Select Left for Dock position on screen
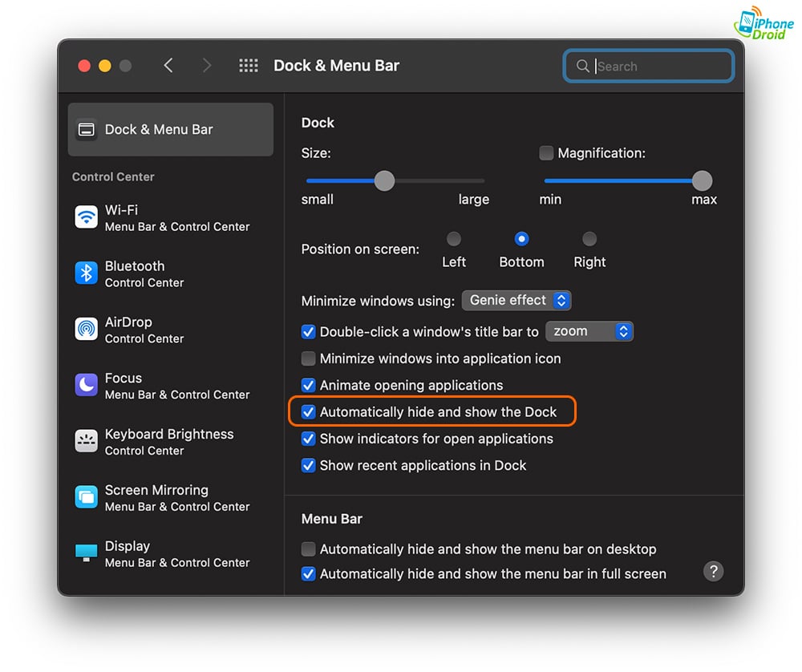Image resolution: width=802 pixels, height=672 pixels. [x=454, y=238]
